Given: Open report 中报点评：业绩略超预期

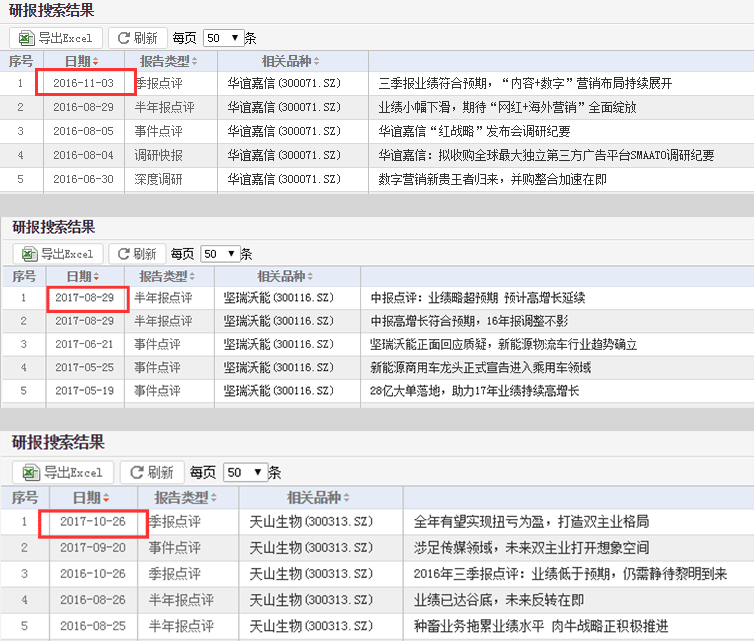Looking at the screenshot, I should 478,298.
